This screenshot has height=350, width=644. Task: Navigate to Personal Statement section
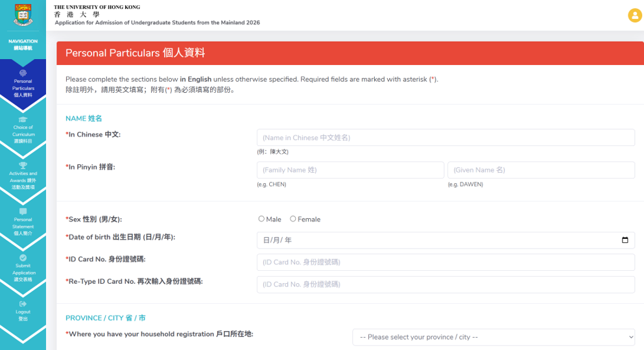pos(23,227)
